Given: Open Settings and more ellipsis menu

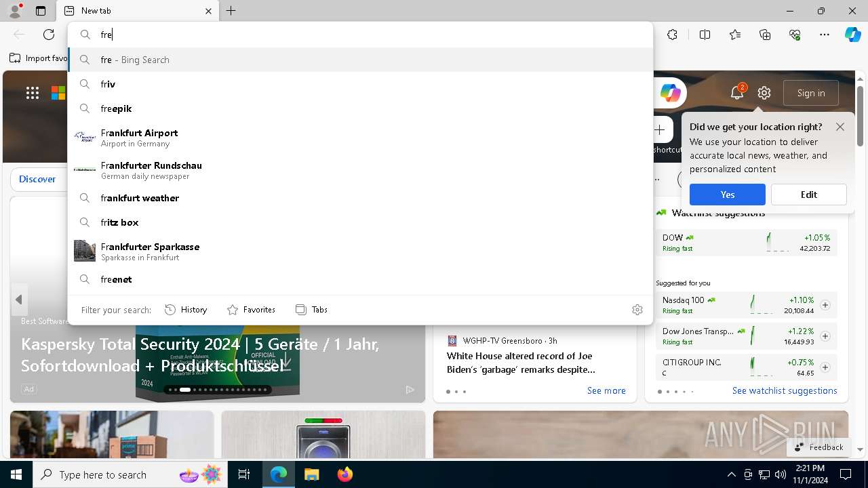Looking at the screenshot, I should (x=825, y=35).
